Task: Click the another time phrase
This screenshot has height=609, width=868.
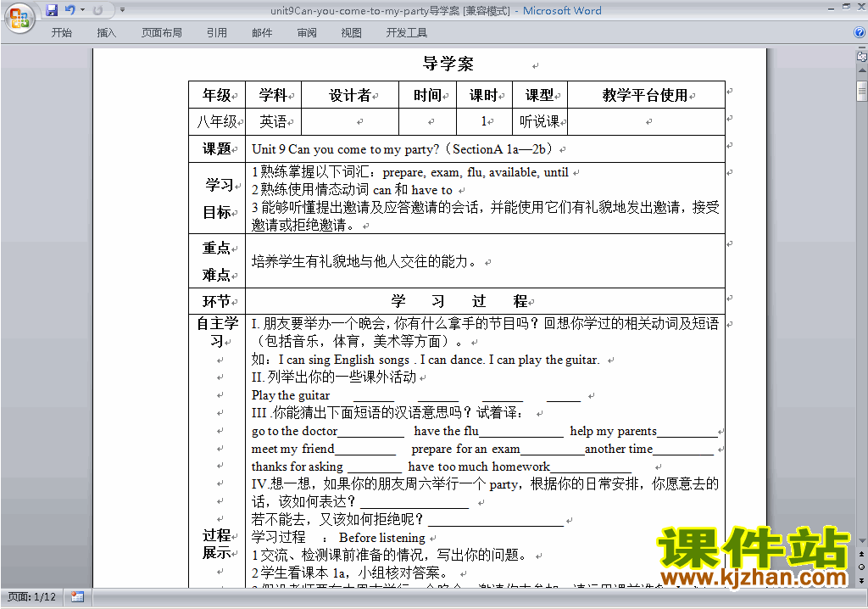Action: pos(619,449)
